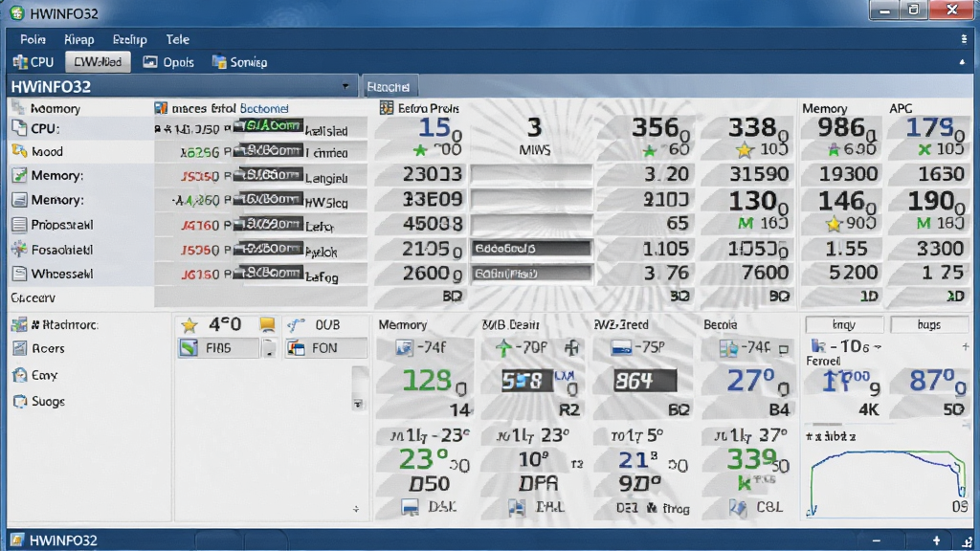
Task: Click the FON button
Action: 325,348
